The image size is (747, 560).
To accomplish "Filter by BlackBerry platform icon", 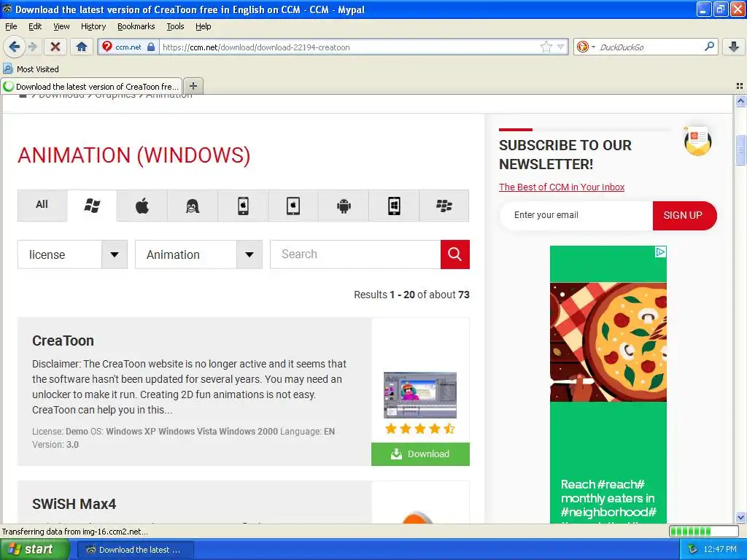I will tap(444, 206).
